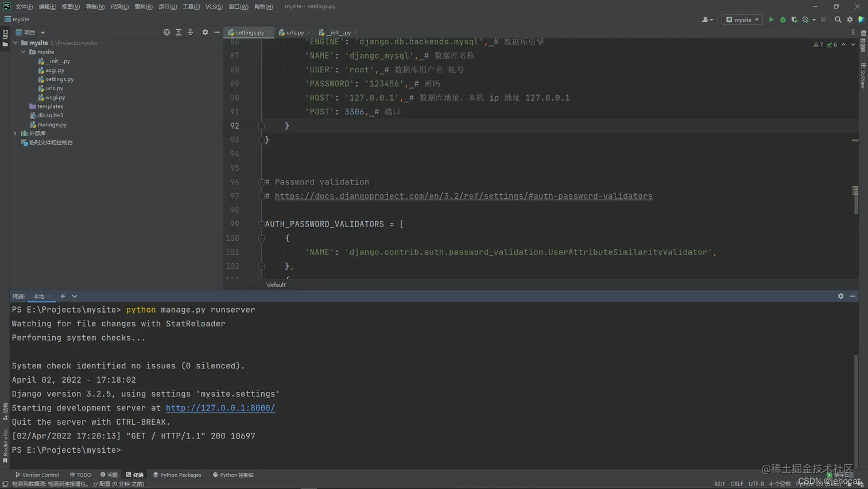
Task: Select manage.py in project tree
Action: click(x=52, y=124)
